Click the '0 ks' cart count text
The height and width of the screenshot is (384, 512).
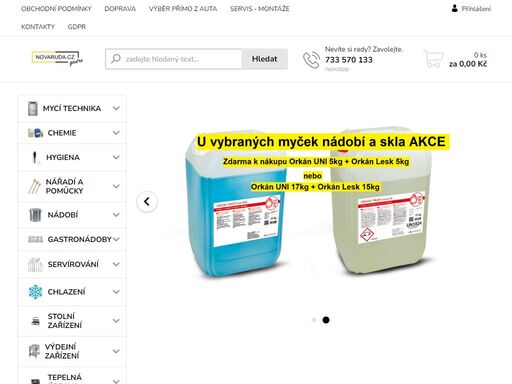(480, 55)
